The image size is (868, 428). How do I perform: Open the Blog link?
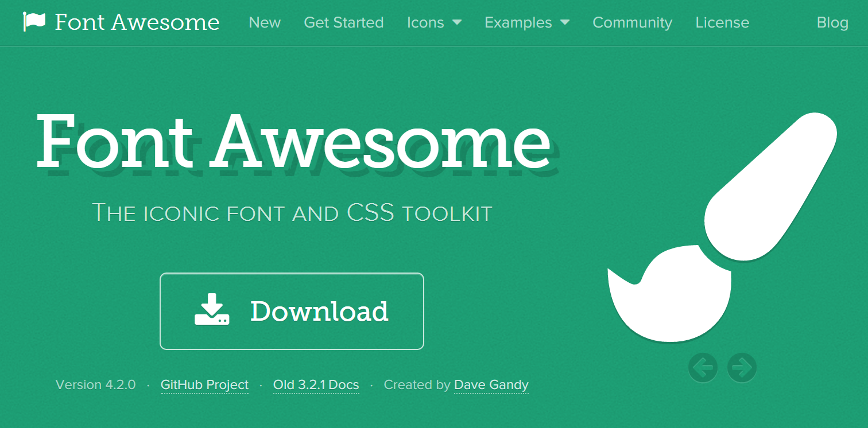click(x=832, y=22)
